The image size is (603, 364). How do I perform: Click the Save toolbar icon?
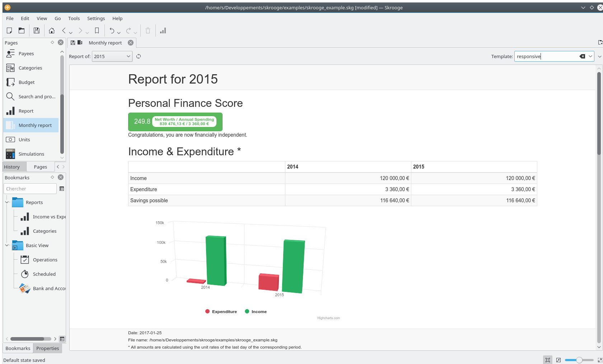coord(36,31)
